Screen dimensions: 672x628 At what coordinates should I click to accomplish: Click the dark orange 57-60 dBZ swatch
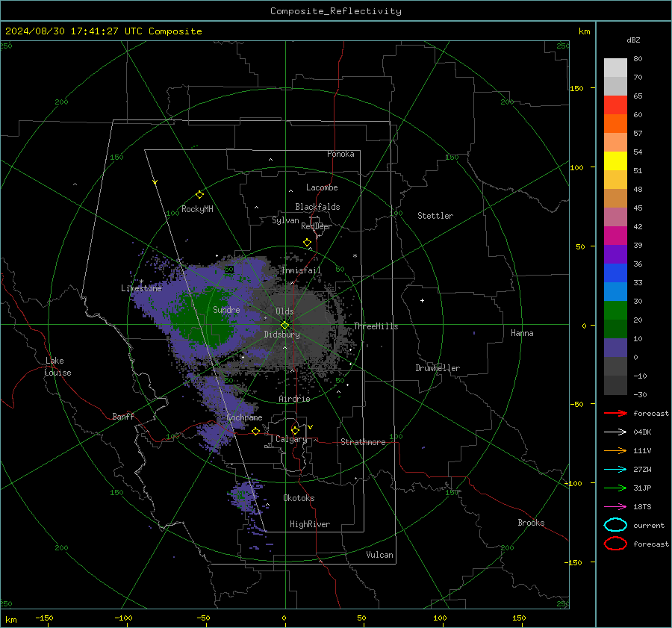pos(615,124)
